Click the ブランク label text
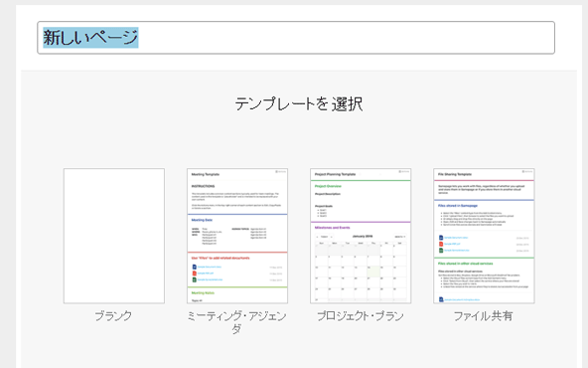This screenshot has height=368, width=588. (113, 316)
